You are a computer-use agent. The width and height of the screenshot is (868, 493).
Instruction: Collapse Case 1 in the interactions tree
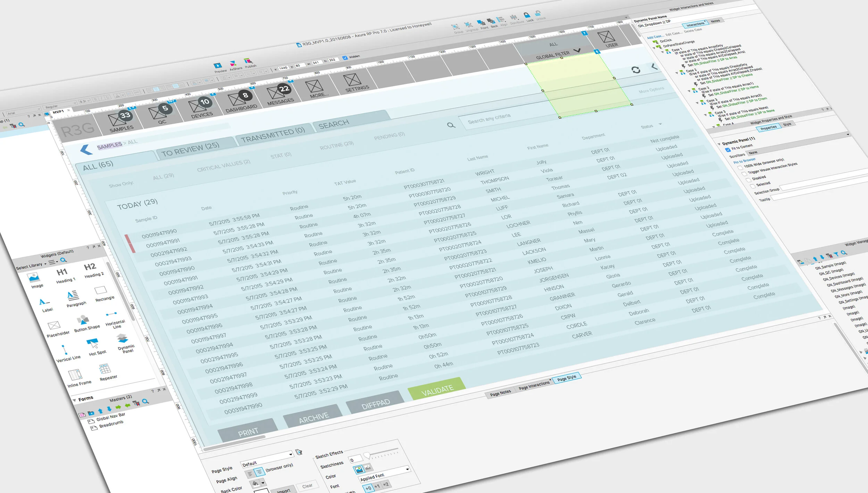click(x=662, y=52)
